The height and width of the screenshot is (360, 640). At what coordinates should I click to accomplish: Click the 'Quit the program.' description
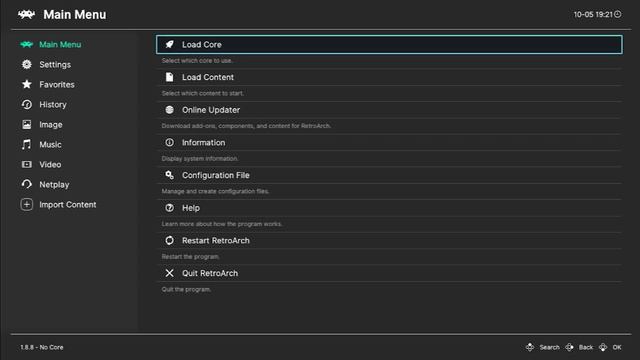[x=186, y=289]
